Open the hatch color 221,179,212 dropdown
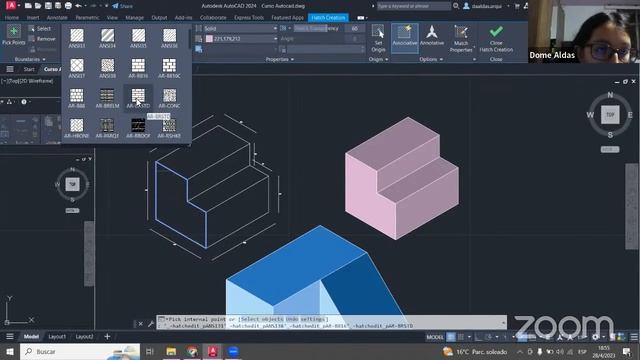Screen dimensions: 640x360 click(x=241, y=39)
